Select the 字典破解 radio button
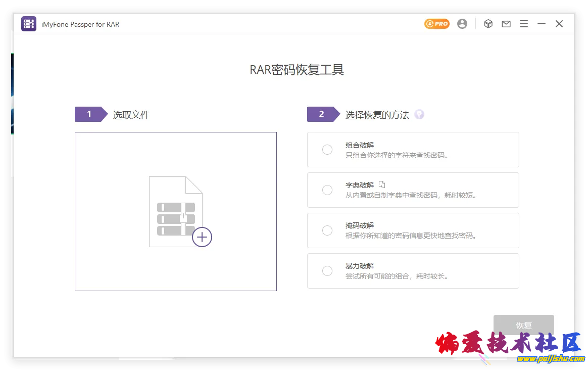This screenshot has width=588, height=371. tap(327, 190)
